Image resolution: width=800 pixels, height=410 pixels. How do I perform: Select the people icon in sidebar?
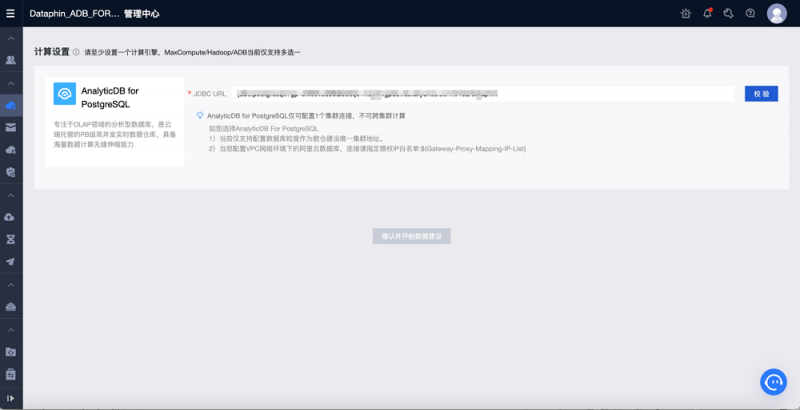(11, 60)
